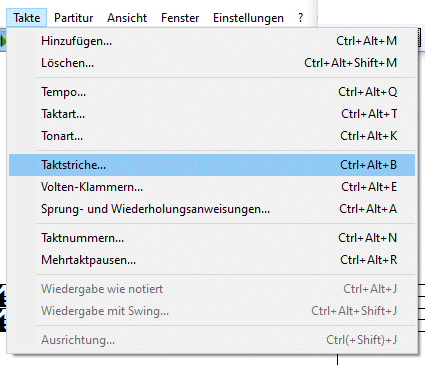Click the disabled Wiedergabe wie notiert entry
The image size is (425, 365).
coord(212,289)
